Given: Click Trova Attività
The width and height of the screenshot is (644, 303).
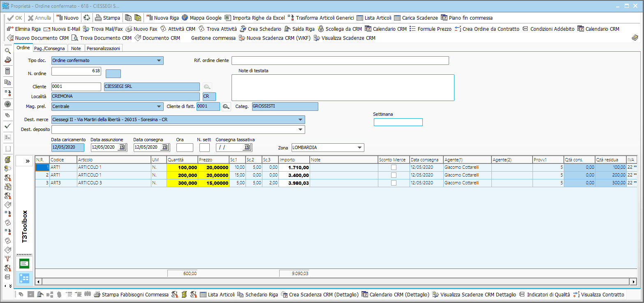Looking at the screenshot, I should point(218,29).
